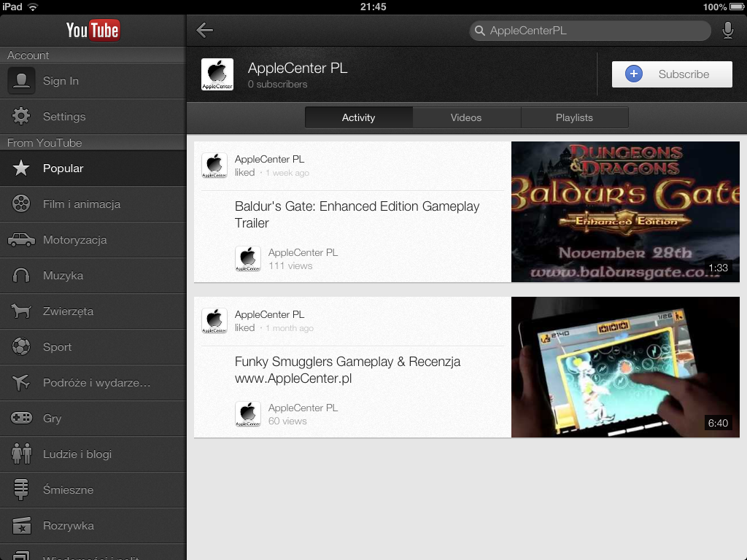Viewport: 747px width, 560px height.
Task: Tap the YouTube logo
Action: coord(93,30)
